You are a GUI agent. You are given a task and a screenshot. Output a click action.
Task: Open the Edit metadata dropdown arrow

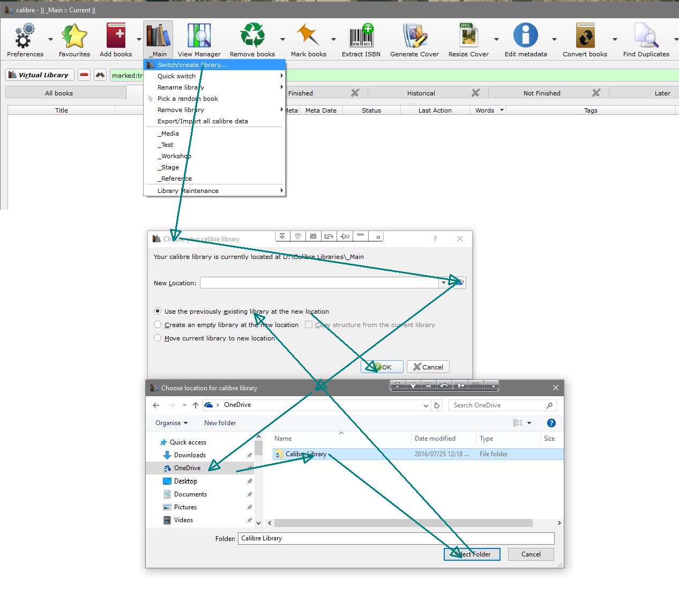[554, 39]
